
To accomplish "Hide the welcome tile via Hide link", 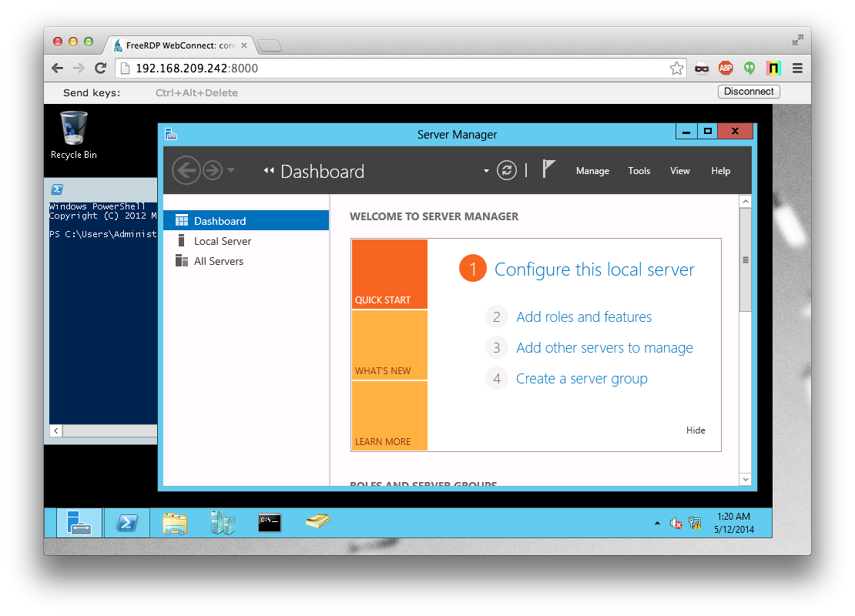I will click(x=696, y=430).
